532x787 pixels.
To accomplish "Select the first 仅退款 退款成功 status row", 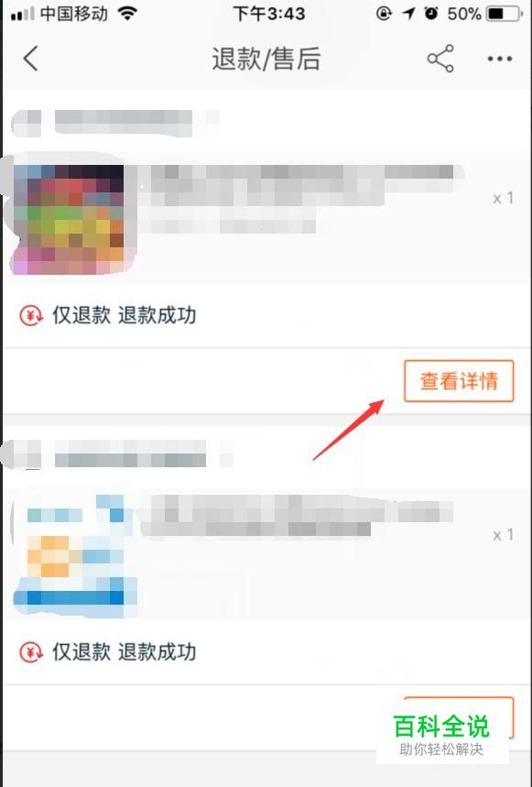I will pyautogui.click(x=266, y=316).
